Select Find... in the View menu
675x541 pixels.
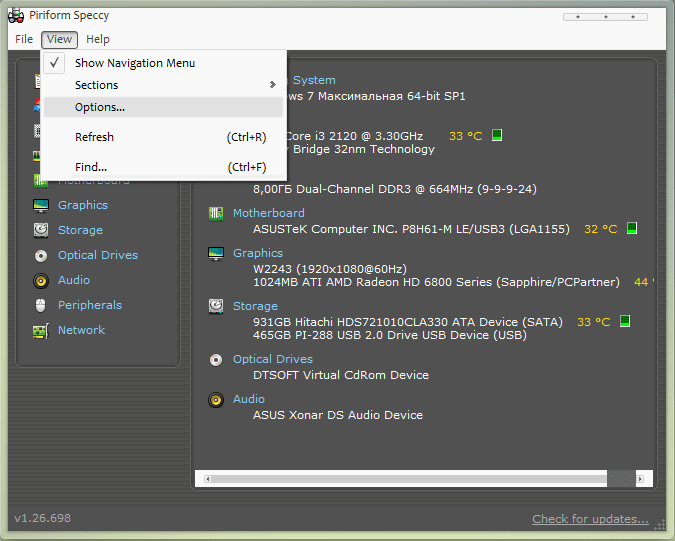(x=163, y=167)
